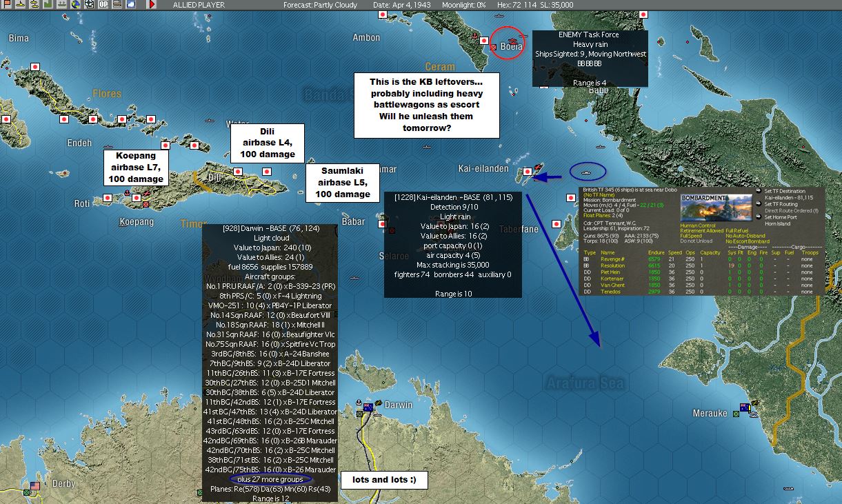This screenshot has height=504, width=842.
Task: Click the Kai-eilanden - 81,115 destination text
Action: coord(789,198)
